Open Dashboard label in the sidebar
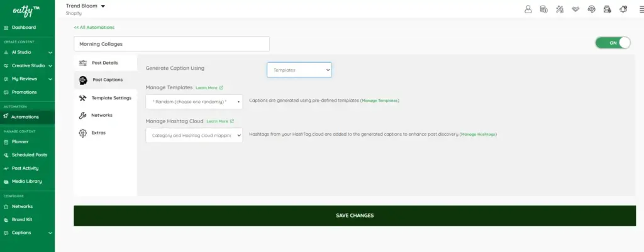Viewport: 644px width, 252px height. tap(24, 28)
